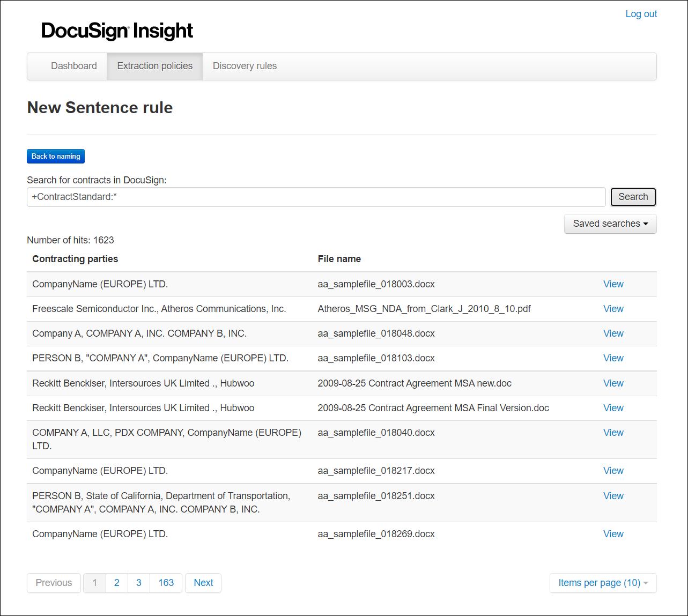This screenshot has height=616, width=688.
Task: View aa_samplefile_018003.docx contract
Action: (613, 284)
